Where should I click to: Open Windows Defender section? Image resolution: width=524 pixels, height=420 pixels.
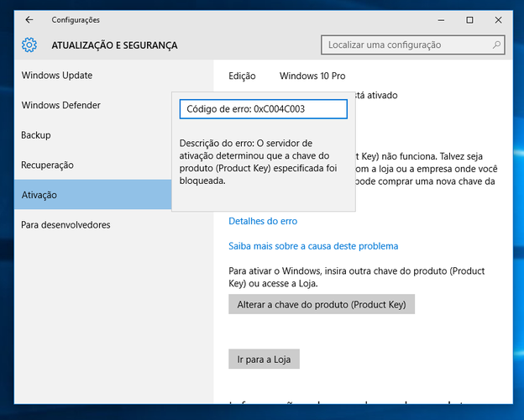[93, 105]
